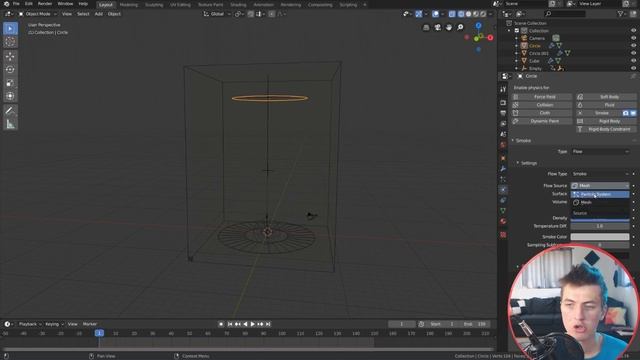The width and height of the screenshot is (640, 360).
Task: Open the Tool properties tab icon
Action: click(x=503, y=89)
